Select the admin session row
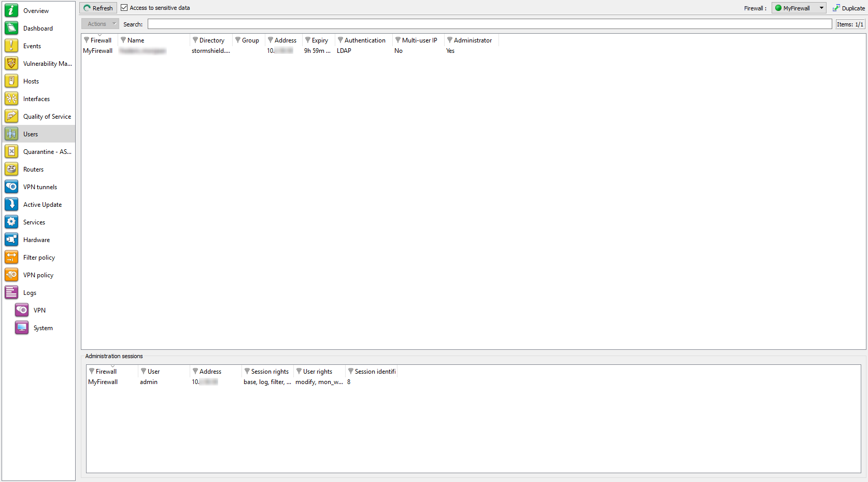 [242, 382]
